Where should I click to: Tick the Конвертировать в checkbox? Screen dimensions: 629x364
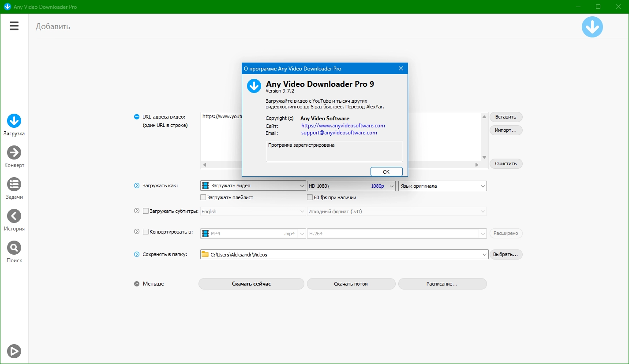[146, 231]
